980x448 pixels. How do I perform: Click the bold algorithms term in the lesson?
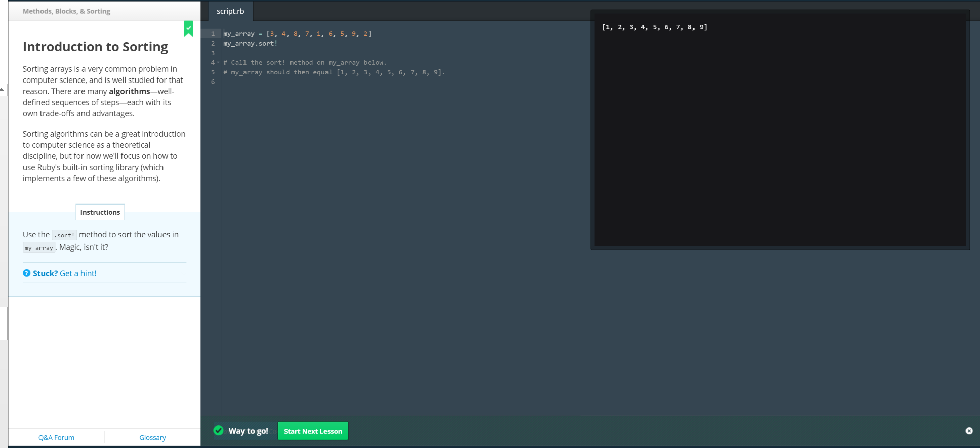tap(130, 91)
